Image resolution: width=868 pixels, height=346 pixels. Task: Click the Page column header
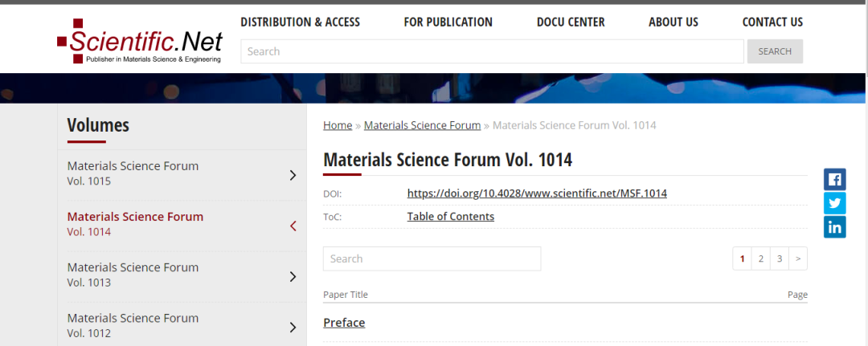tap(798, 295)
